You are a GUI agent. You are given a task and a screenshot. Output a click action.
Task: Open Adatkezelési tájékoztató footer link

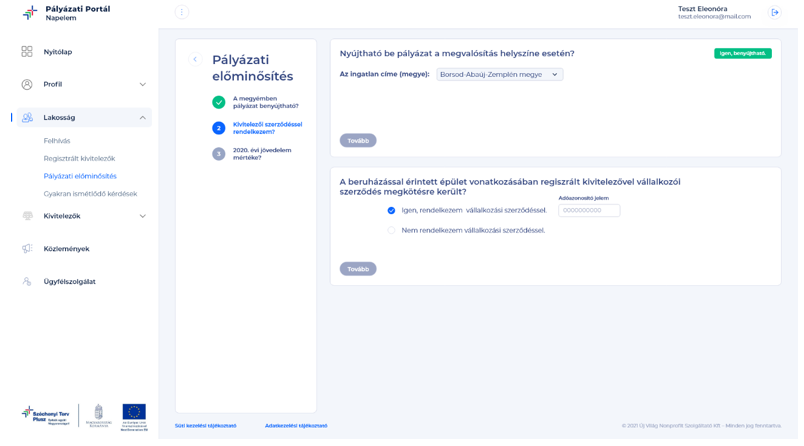296,425
